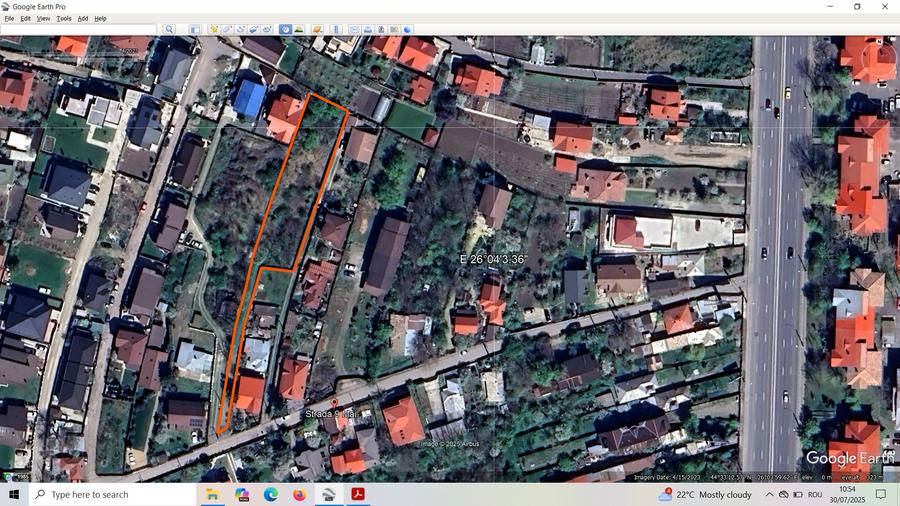Start the Record a Tour tool
The width and height of the screenshot is (900, 506).
tap(267, 29)
